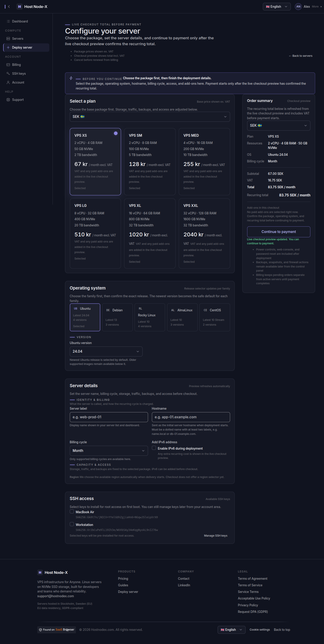The image size is (324, 644).
Task: Click the SSH keys key icon
Action: click(8, 74)
